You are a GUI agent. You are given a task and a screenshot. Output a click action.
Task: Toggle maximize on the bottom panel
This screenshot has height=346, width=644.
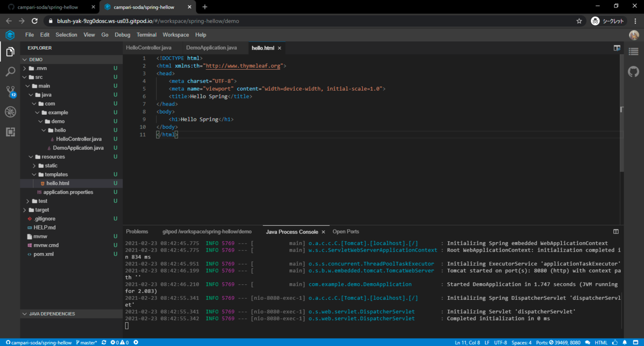616,232
